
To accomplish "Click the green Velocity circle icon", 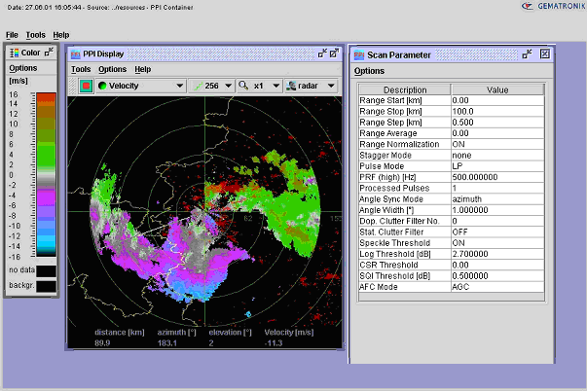I will pos(102,86).
